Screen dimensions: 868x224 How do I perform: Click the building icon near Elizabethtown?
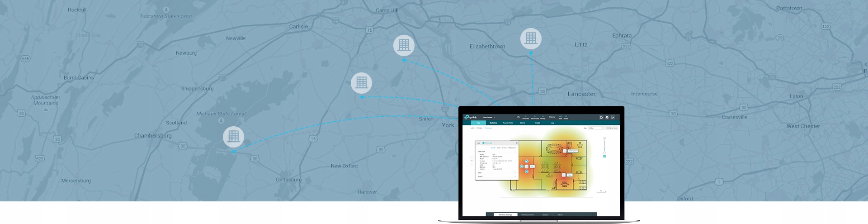click(x=531, y=38)
